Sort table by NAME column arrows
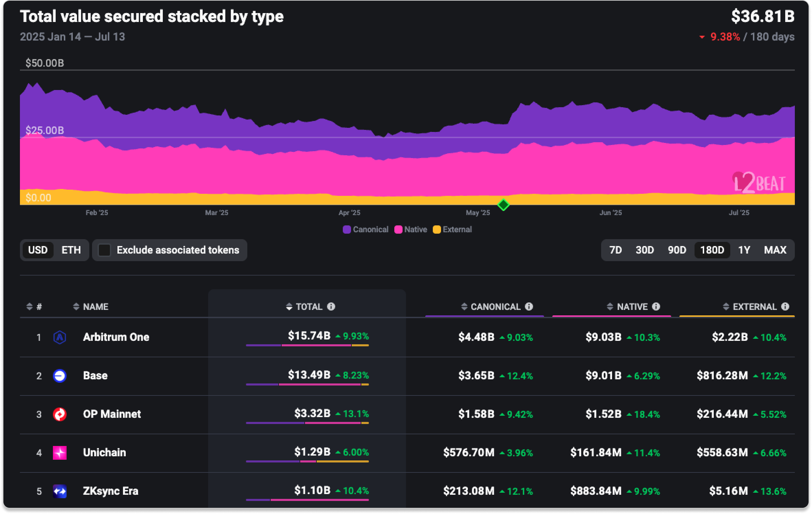This screenshot has height=514, width=812. [76, 306]
